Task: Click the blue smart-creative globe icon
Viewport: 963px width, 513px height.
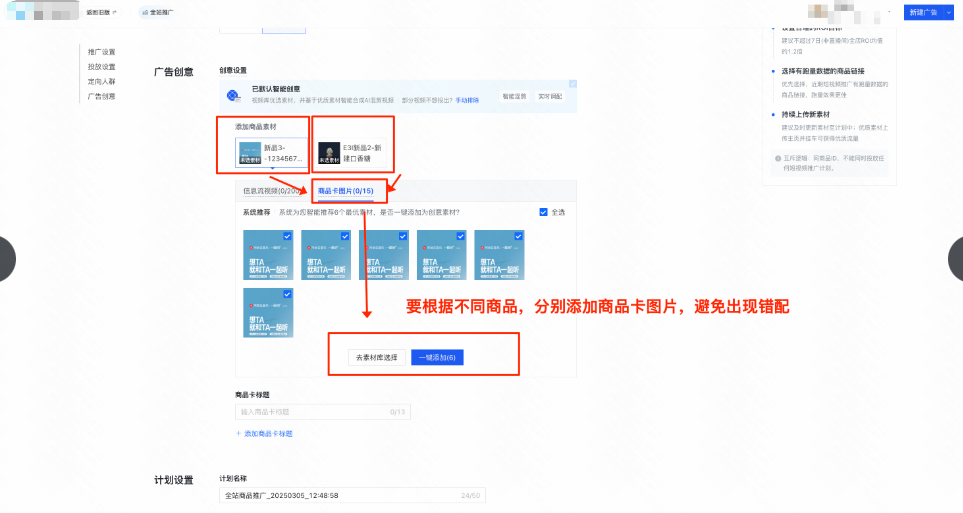Action: 233,95
